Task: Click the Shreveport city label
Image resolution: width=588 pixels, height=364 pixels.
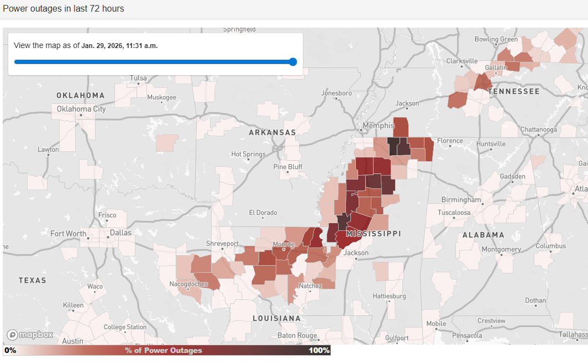Action: tap(222, 243)
